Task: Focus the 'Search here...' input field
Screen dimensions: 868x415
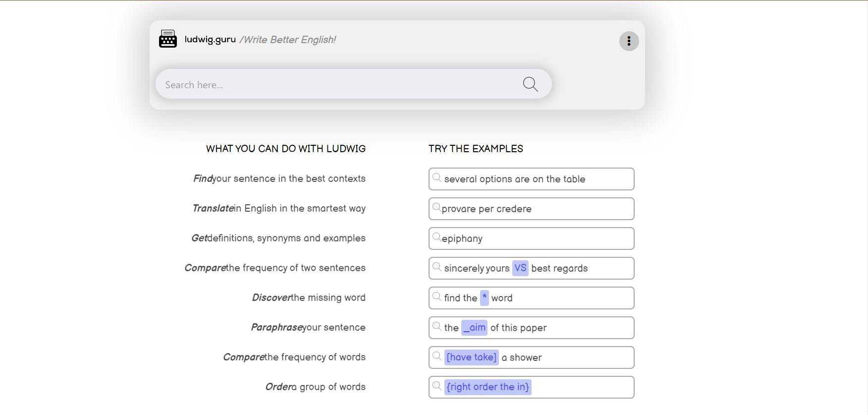Action: [354, 84]
